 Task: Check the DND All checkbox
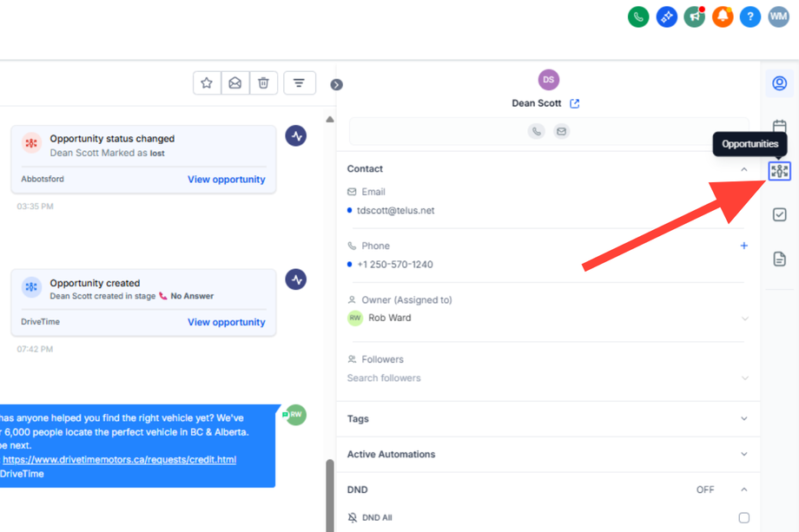(x=744, y=518)
